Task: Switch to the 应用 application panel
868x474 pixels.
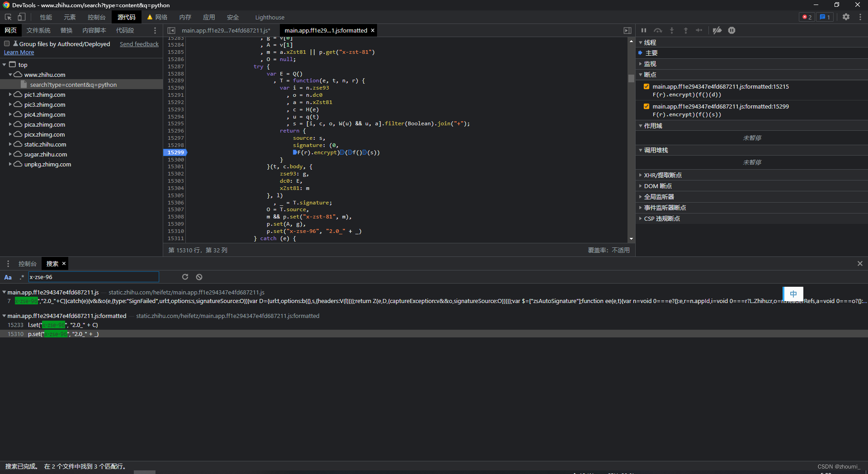Action: pyautogui.click(x=209, y=17)
